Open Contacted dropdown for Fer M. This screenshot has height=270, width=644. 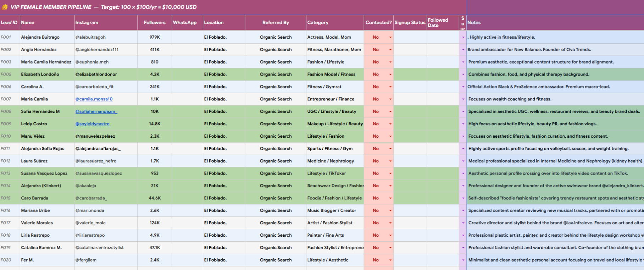pos(390,260)
